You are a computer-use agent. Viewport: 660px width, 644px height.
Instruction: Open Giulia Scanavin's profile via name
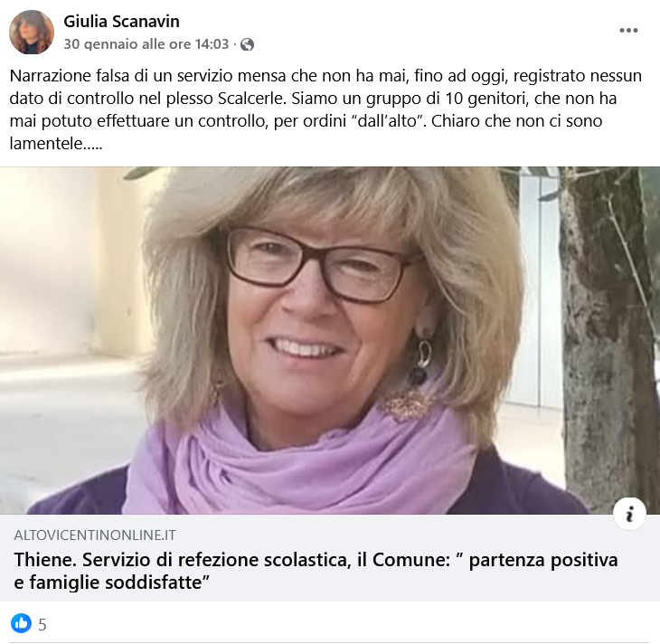[x=122, y=22]
